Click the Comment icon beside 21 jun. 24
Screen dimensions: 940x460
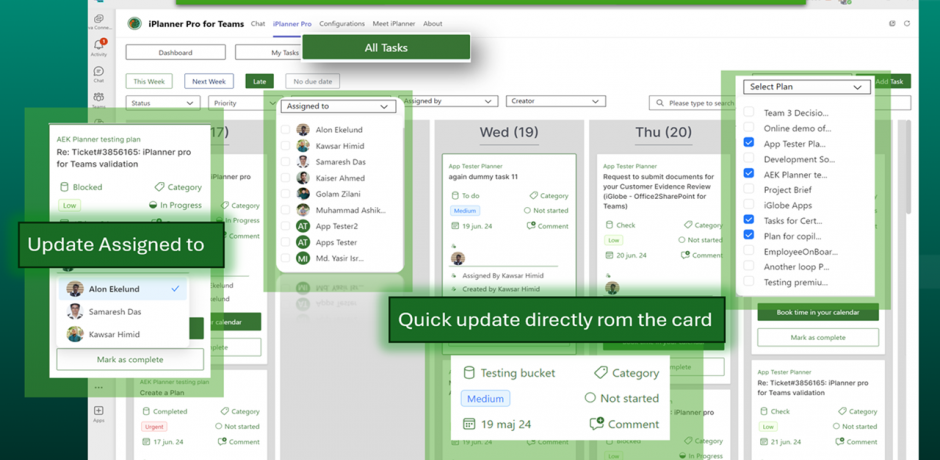point(839,441)
